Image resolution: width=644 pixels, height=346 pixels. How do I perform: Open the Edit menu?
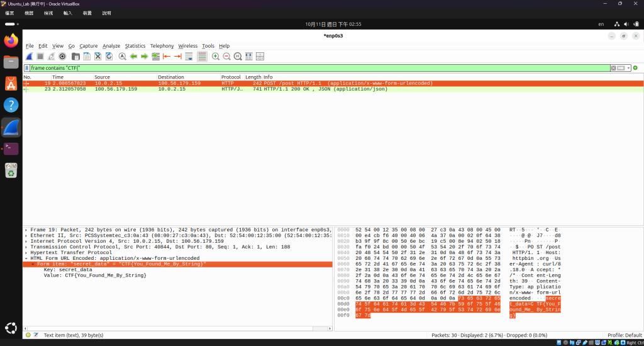tap(43, 46)
